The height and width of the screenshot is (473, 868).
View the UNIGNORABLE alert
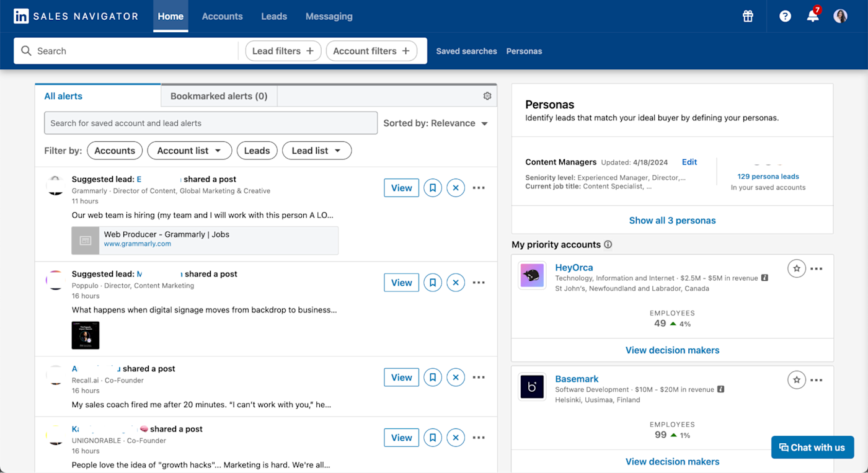tap(401, 438)
